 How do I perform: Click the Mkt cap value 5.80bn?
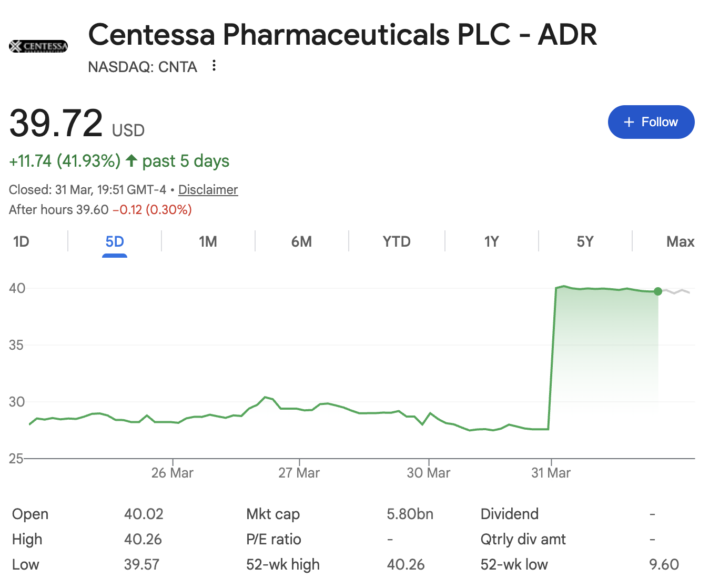click(409, 514)
